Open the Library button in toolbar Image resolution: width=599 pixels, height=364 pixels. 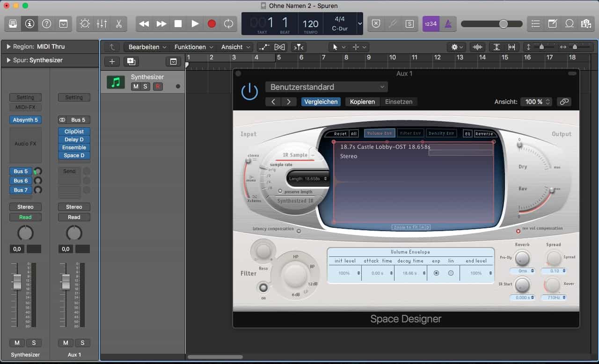click(13, 23)
